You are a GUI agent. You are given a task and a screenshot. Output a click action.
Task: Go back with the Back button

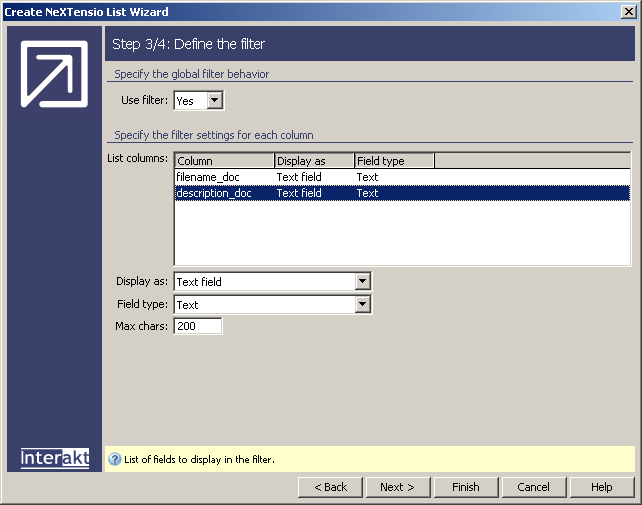pos(330,487)
